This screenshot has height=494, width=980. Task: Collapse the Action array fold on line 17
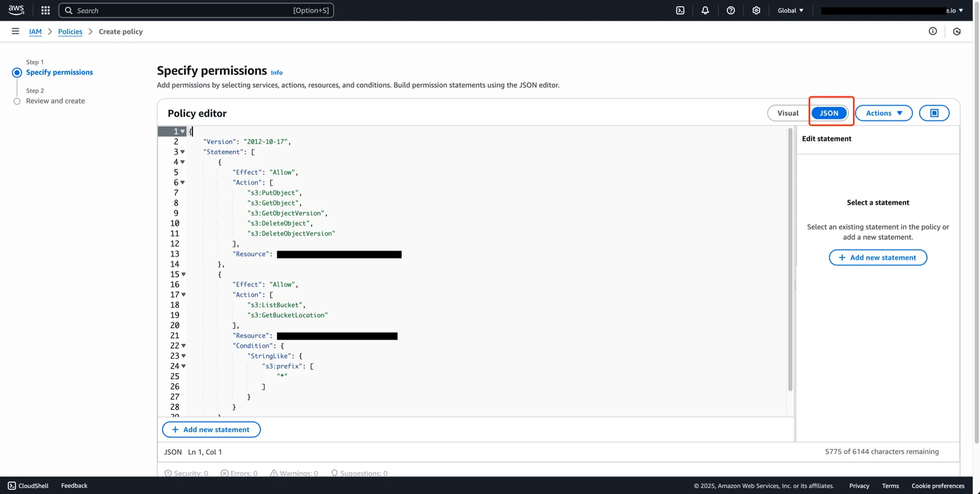pyautogui.click(x=184, y=295)
